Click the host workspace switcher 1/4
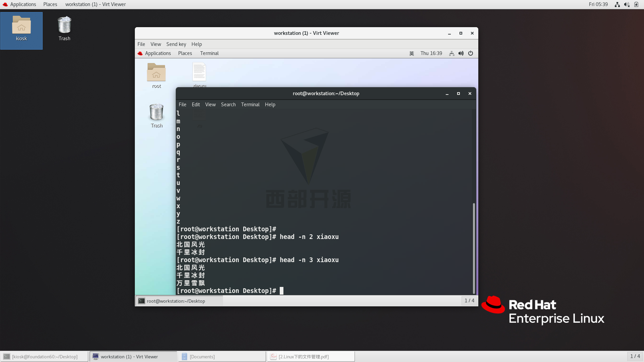Viewport: 644px width, 362px height. click(635, 356)
